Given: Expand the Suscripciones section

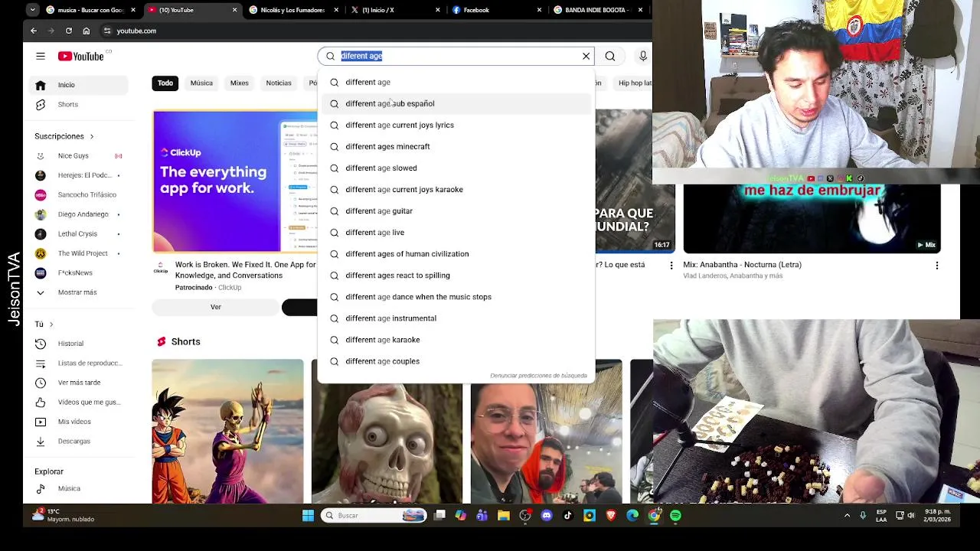Looking at the screenshot, I should (x=64, y=136).
